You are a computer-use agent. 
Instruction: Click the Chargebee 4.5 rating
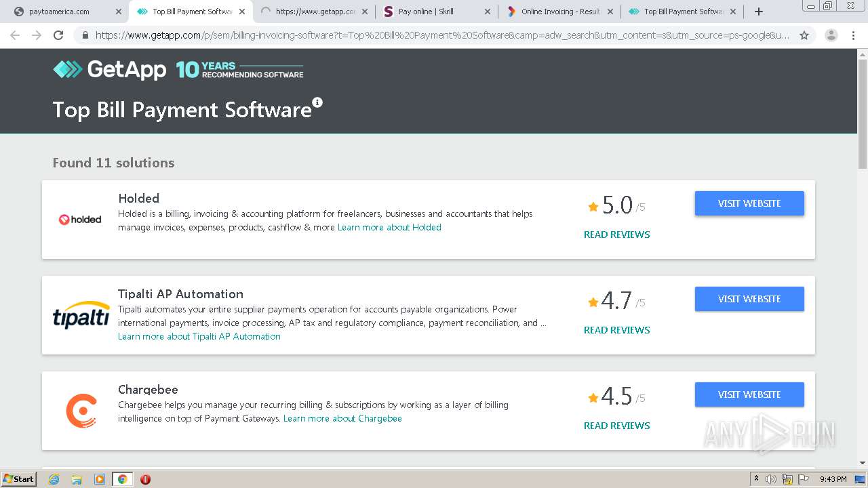[616, 396]
